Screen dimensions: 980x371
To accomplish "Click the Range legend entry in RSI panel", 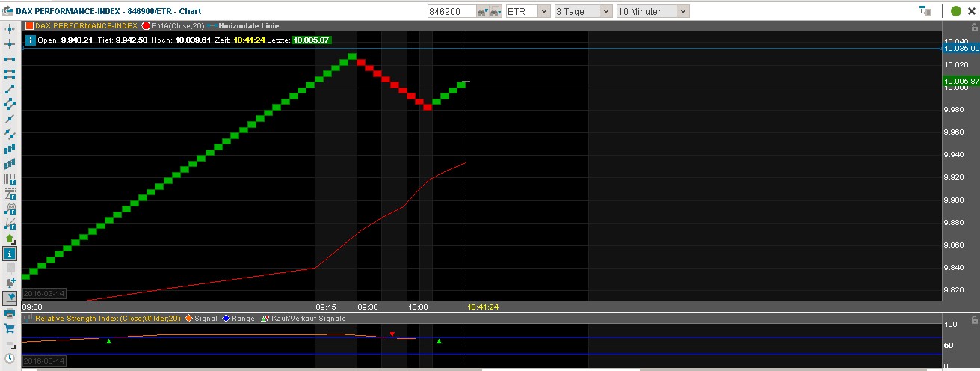I will tap(238, 319).
